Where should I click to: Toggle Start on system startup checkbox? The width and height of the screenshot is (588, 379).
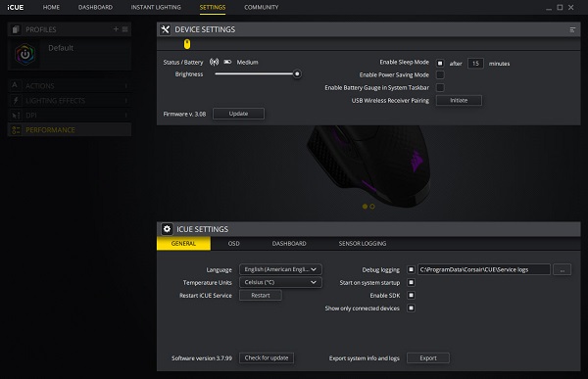pyautogui.click(x=411, y=282)
